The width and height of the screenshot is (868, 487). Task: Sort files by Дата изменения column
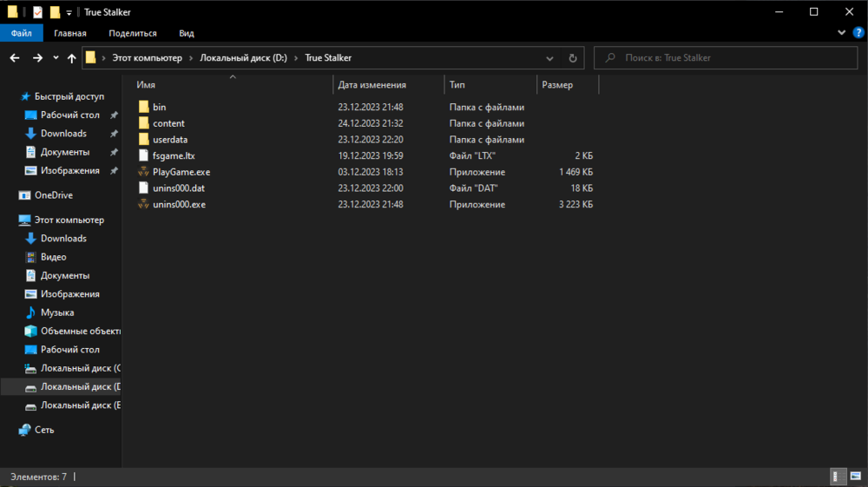pos(372,85)
